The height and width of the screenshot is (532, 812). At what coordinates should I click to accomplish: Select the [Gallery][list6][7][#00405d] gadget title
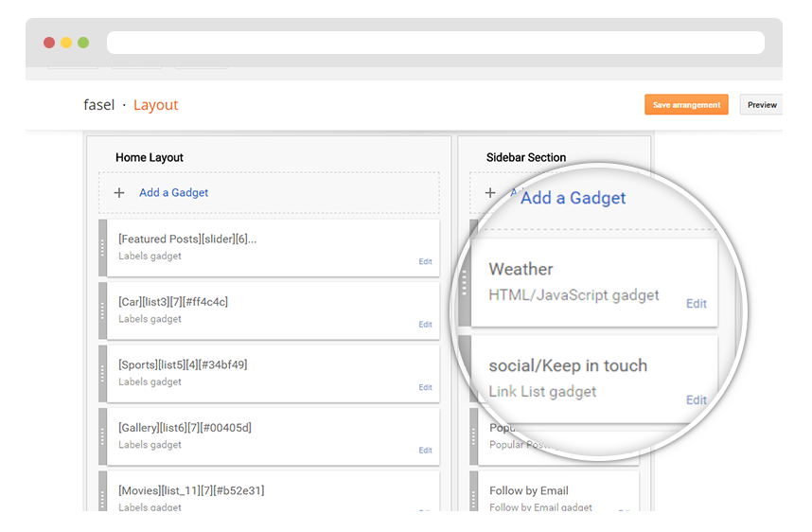pyautogui.click(x=185, y=428)
